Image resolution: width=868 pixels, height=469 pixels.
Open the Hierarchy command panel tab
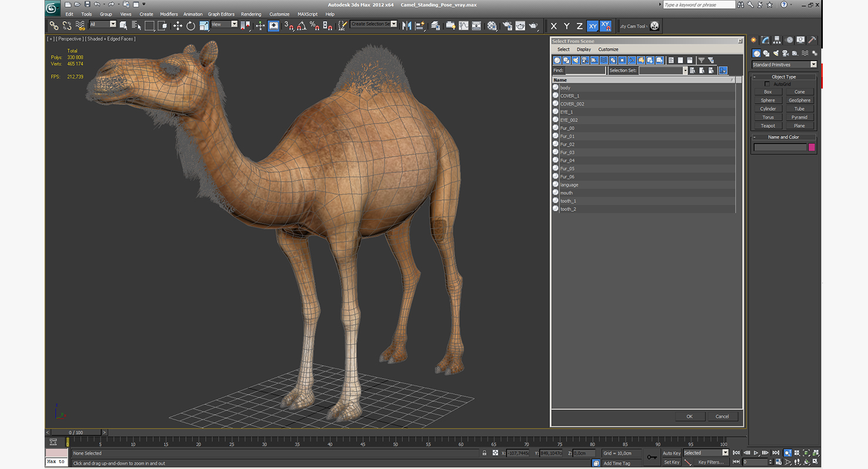pyautogui.click(x=777, y=40)
